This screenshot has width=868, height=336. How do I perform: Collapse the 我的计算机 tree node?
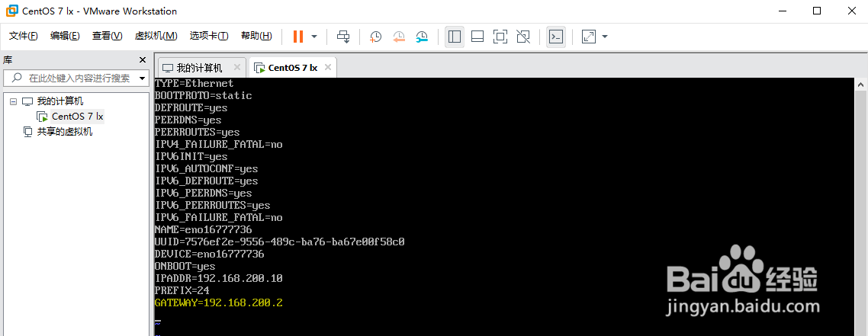click(x=13, y=101)
